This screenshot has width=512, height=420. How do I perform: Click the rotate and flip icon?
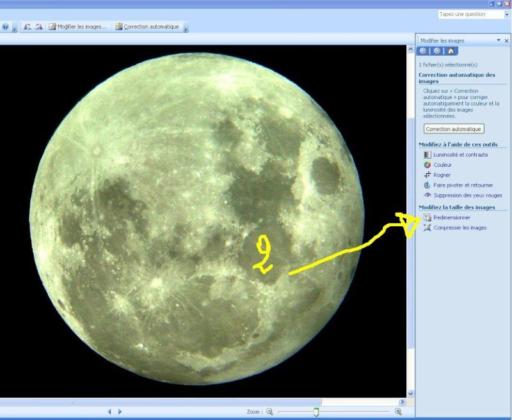point(427,185)
